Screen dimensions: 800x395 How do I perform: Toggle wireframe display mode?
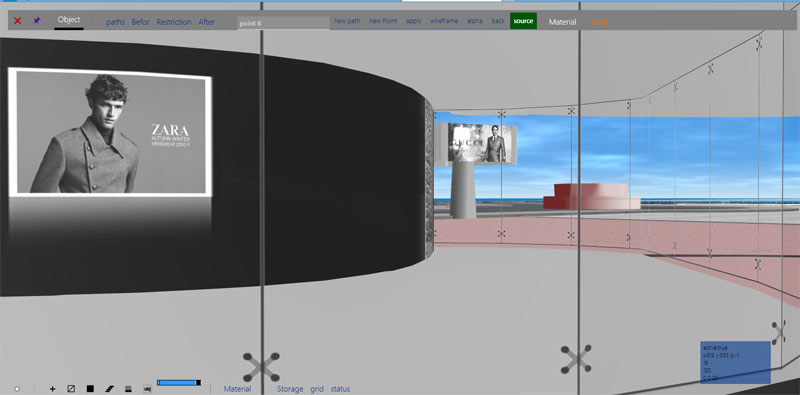444,21
